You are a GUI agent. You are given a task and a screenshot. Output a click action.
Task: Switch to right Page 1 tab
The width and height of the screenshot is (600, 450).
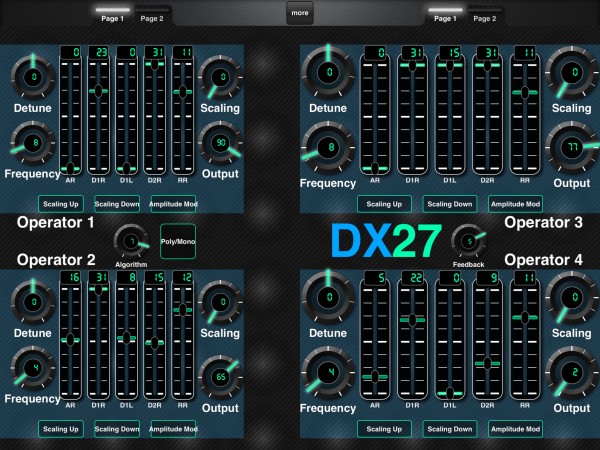445,15
